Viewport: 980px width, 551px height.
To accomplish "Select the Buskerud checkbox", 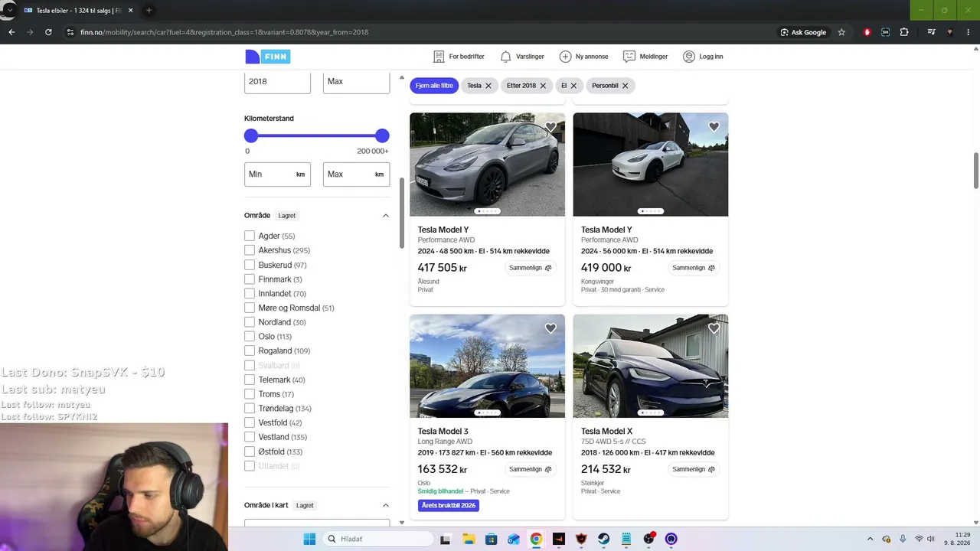I will pos(250,265).
